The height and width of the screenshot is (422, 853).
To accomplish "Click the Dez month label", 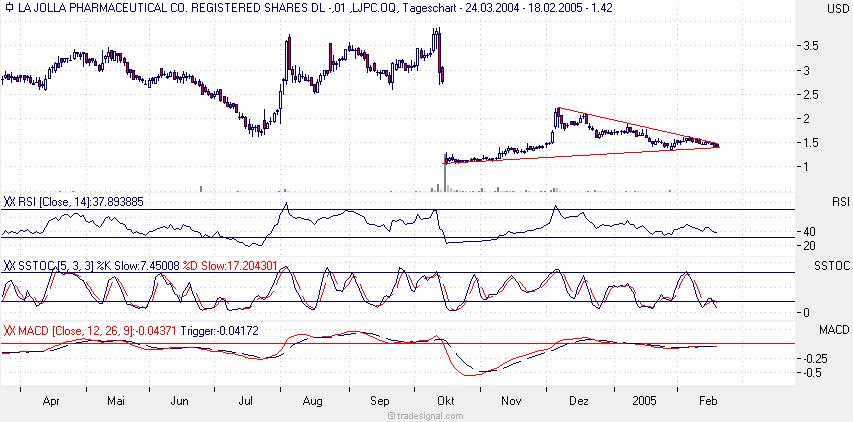I will (578, 401).
